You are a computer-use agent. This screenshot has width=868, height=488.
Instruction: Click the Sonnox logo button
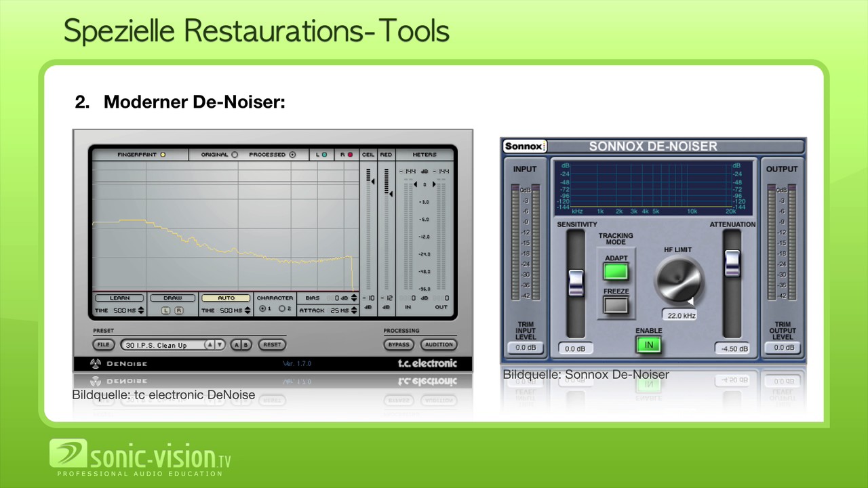tap(525, 146)
